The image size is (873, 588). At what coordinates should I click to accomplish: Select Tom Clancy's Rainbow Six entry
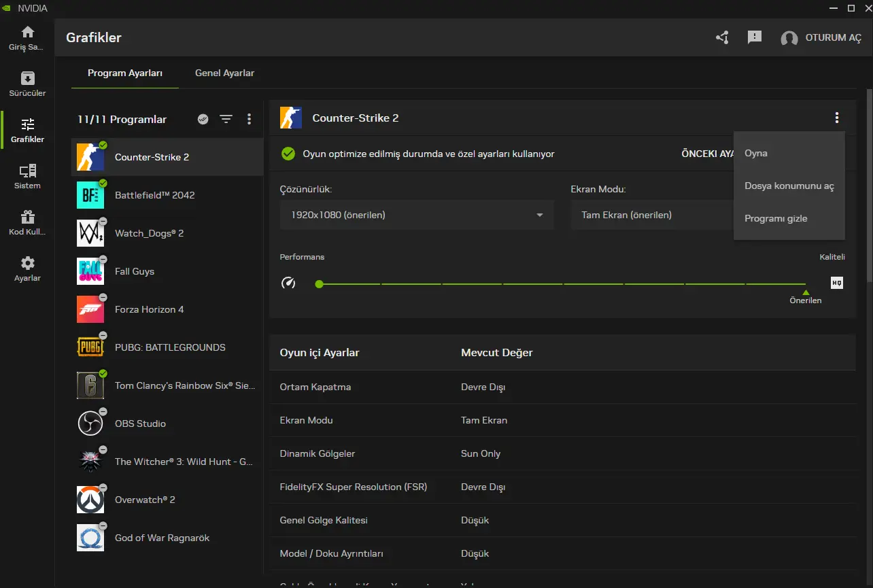coord(167,385)
